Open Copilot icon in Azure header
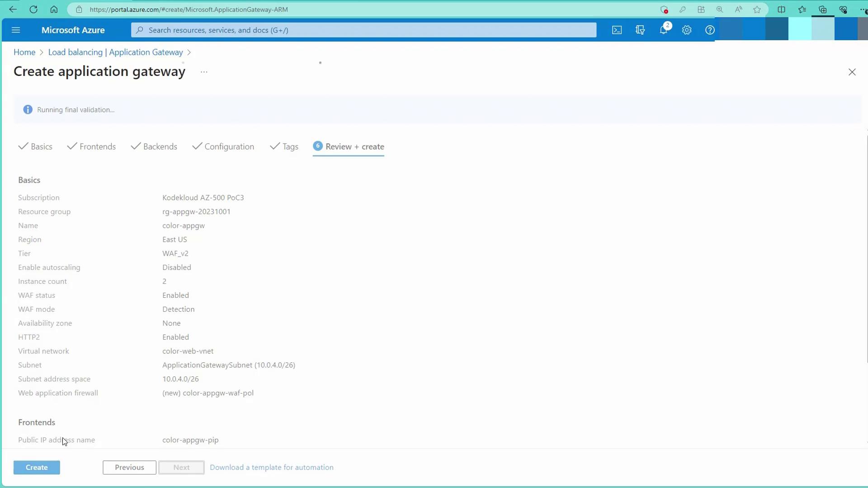Image resolution: width=868 pixels, height=488 pixels. [640, 30]
